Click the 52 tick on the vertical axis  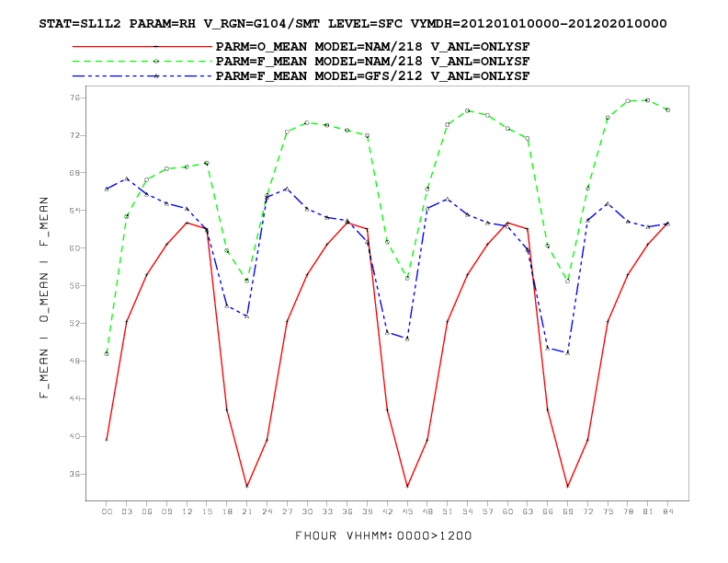pos(74,323)
